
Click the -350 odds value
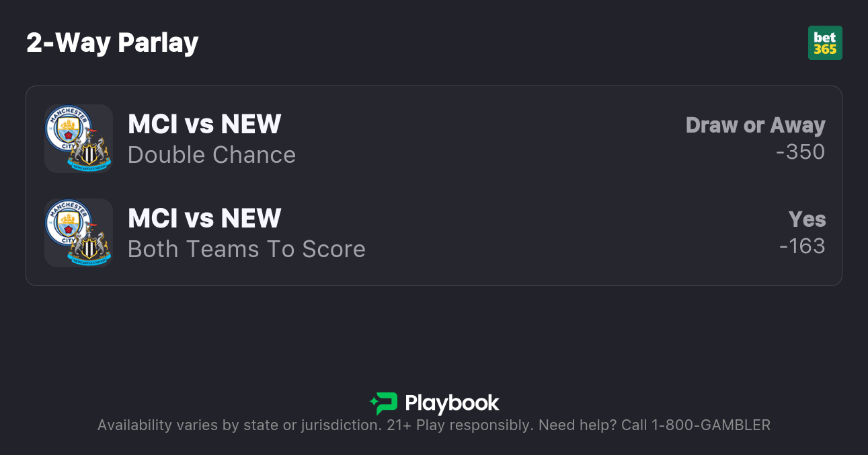point(800,152)
